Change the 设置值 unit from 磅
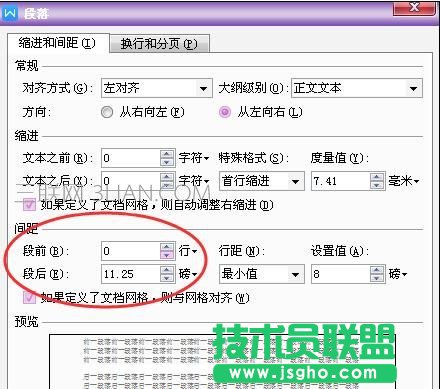This screenshot has width=440, height=389. point(398,274)
